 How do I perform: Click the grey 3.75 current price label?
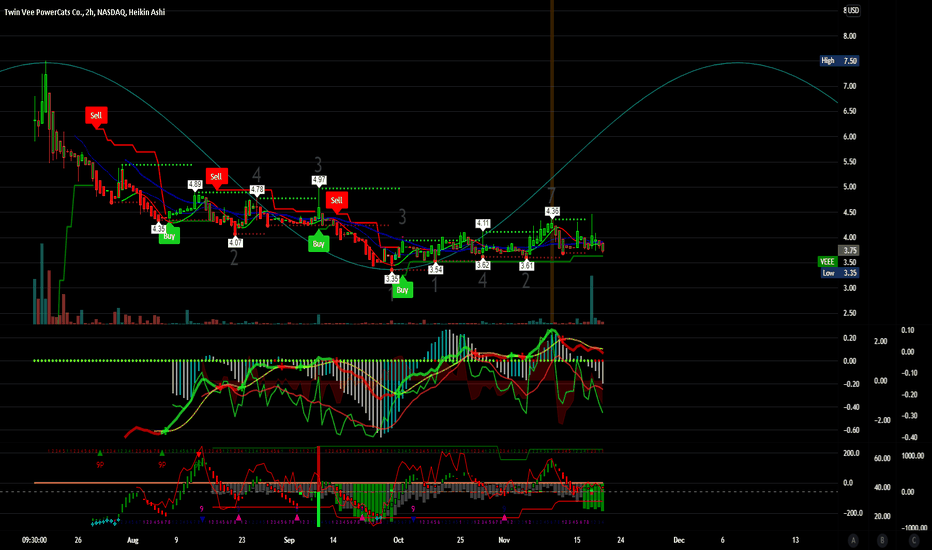[849, 250]
